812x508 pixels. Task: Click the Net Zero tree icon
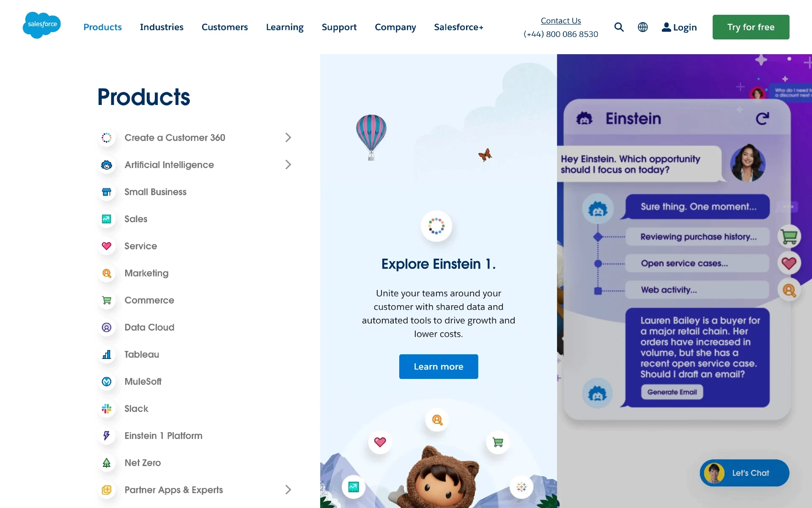(x=107, y=462)
